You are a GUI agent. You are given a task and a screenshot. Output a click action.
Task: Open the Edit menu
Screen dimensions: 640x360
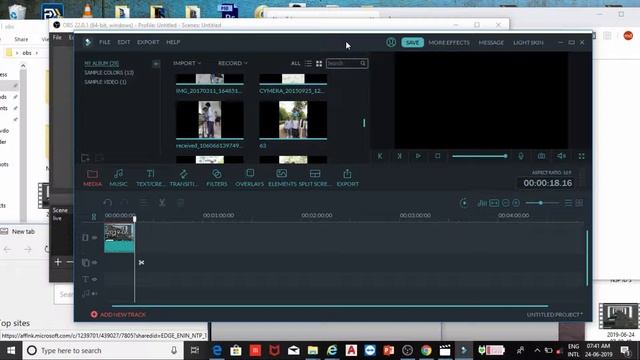coord(124,42)
